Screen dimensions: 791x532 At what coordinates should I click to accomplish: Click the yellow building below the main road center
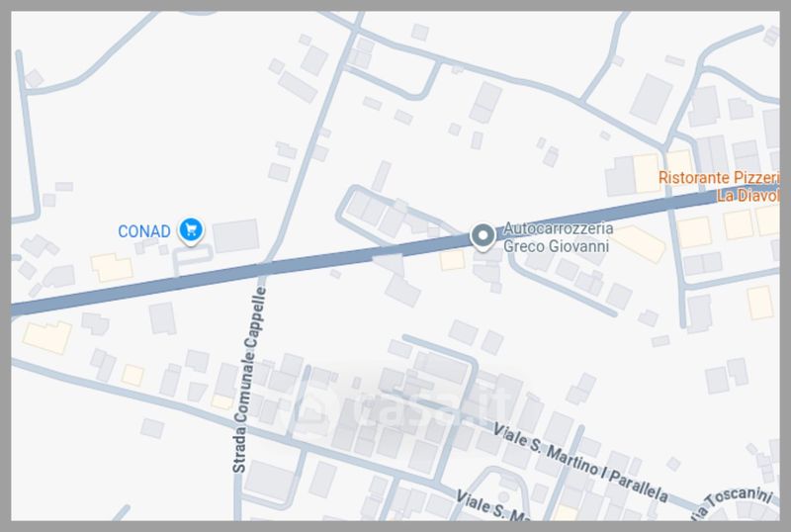tap(452, 260)
